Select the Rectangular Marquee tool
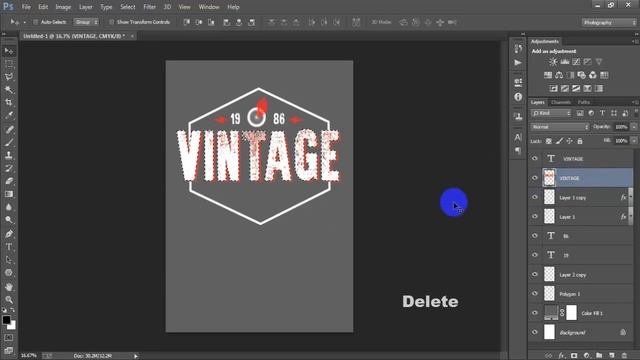The width and height of the screenshot is (640, 360). point(9,64)
